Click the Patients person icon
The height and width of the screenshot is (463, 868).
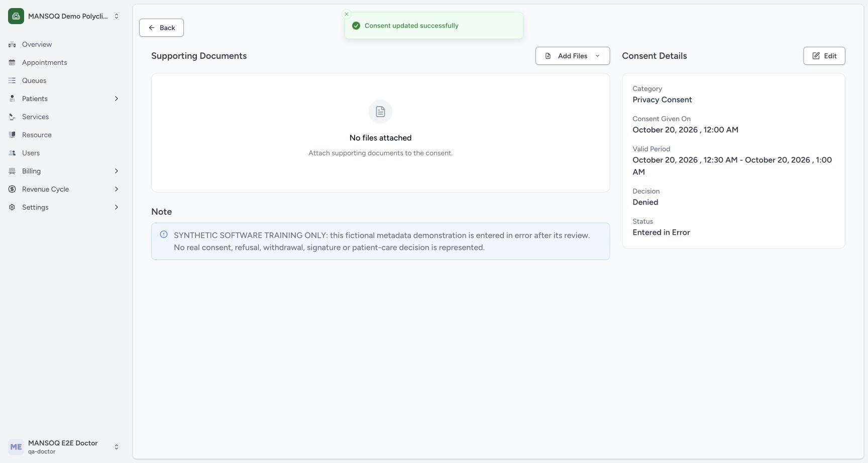(x=12, y=99)
